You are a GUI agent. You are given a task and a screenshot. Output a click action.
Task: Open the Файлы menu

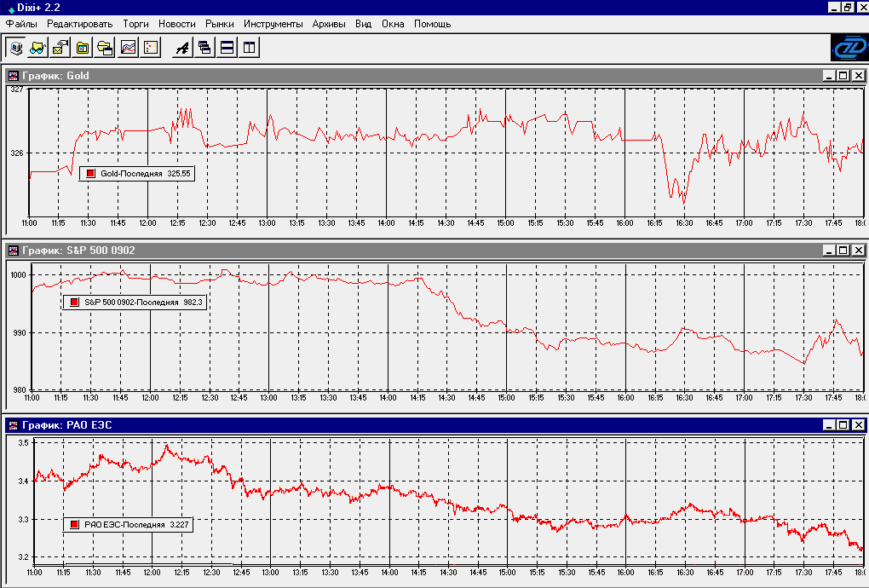coord(21,24)
